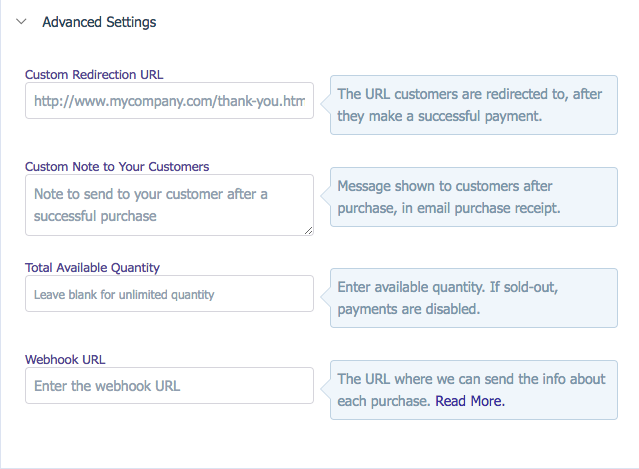Viewport: 639px width, 469px height.
Task: Click the Advanced Settings section title
Action: click(99, 21)
